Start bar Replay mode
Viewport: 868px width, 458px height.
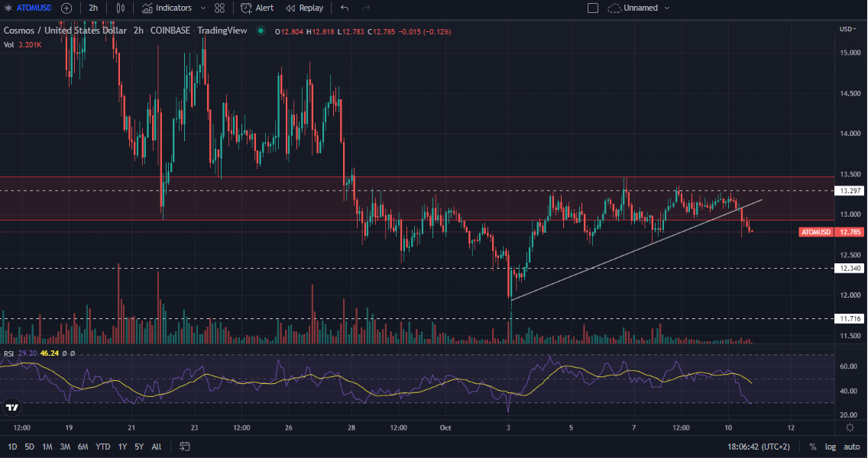click(304, 8)
